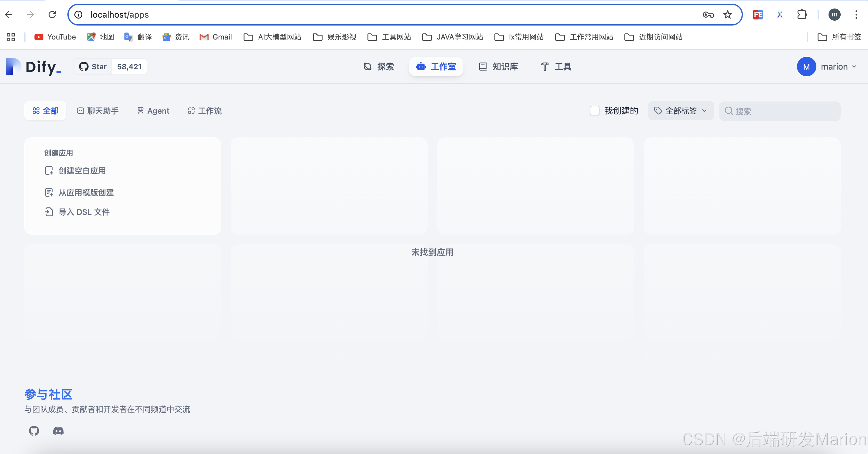868x454 pixels.
Task: Click the site information icon in address bar
Action: [x=79, y=15]
